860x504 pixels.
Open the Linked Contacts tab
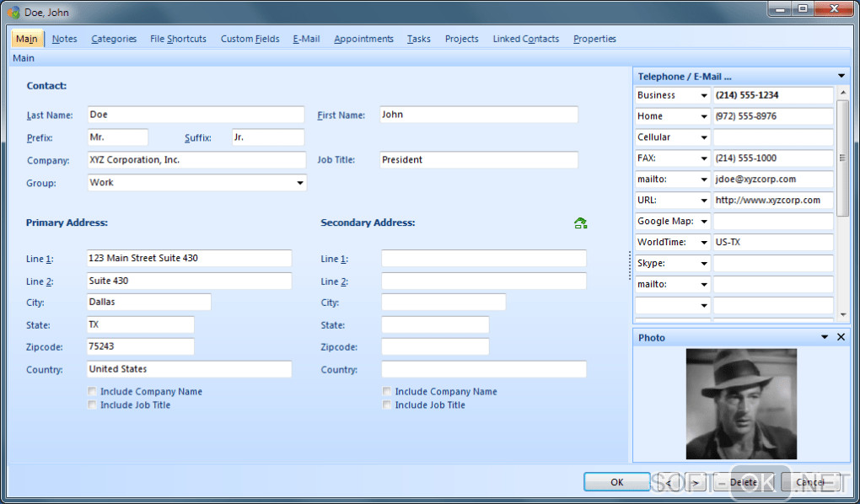(525, 39)
